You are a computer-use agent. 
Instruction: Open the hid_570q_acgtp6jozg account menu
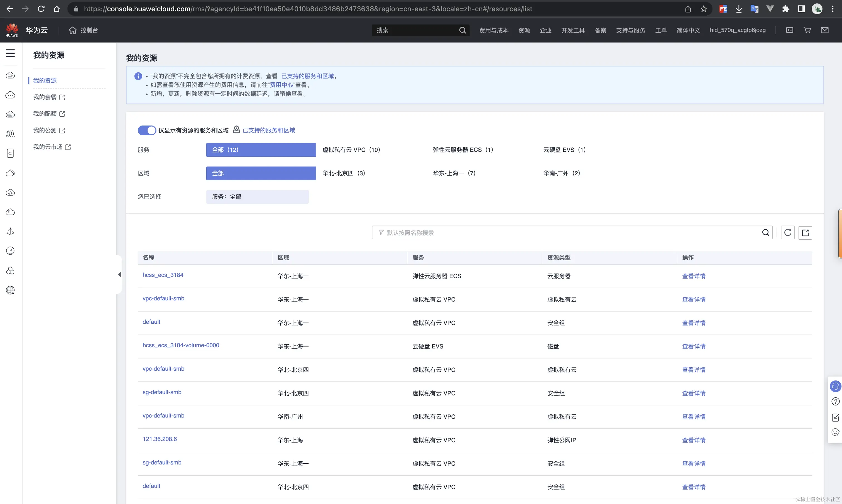point(737,30)
